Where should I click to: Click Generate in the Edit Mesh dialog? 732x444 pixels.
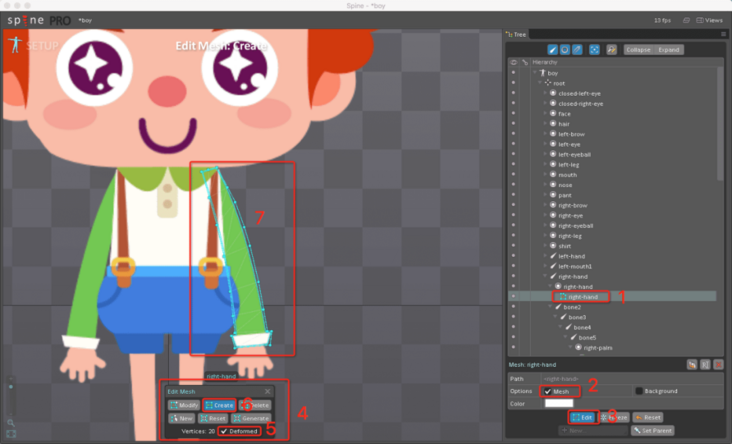(x=251, y=418)
